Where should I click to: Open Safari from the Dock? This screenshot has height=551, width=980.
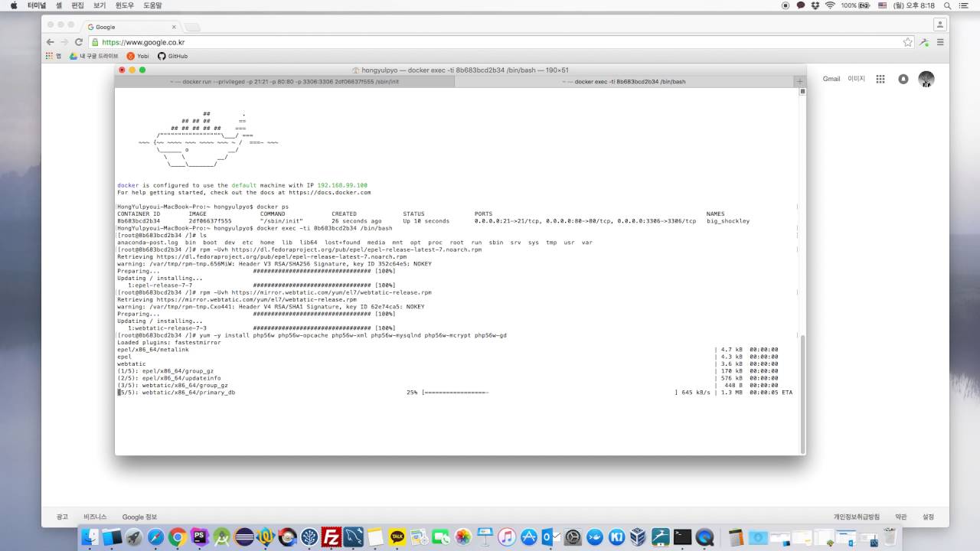click(x=155, y=537)
